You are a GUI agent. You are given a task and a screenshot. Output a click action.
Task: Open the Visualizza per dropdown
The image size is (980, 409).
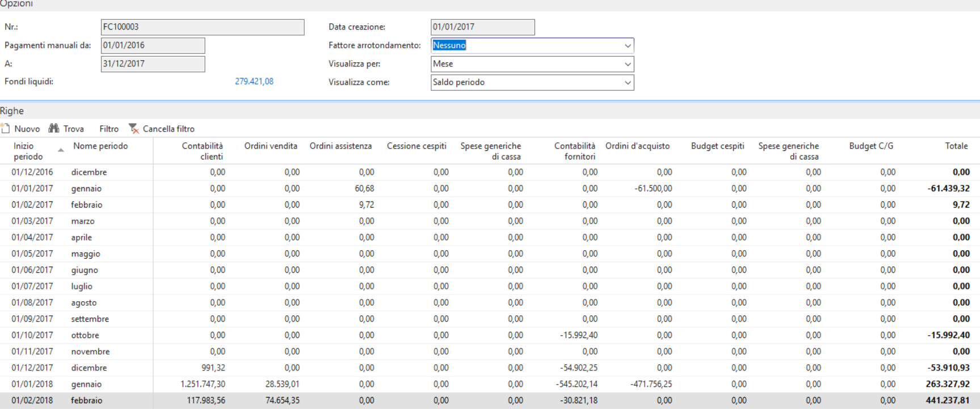click(x=628, y=64)
